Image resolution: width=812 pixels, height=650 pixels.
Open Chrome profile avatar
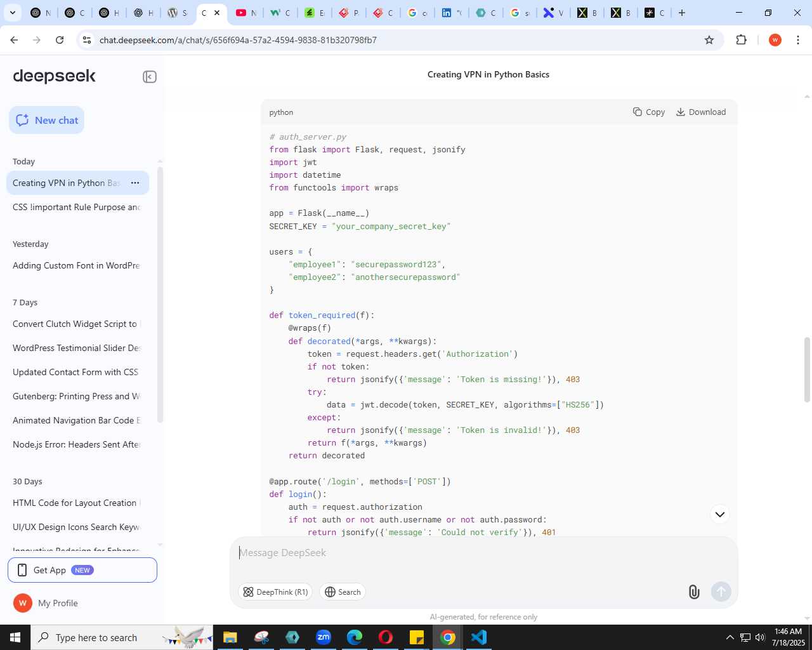(x=775, y=40)
